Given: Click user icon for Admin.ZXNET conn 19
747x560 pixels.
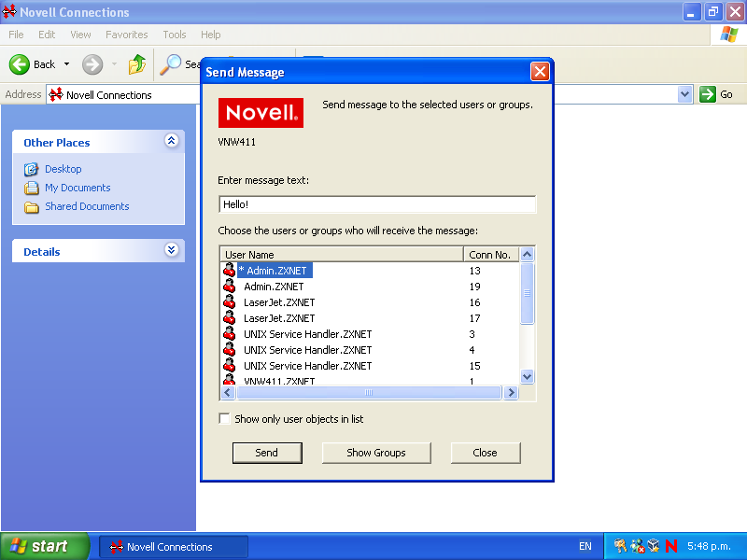Looking at the screenshot, I should [x=229, y=287].
